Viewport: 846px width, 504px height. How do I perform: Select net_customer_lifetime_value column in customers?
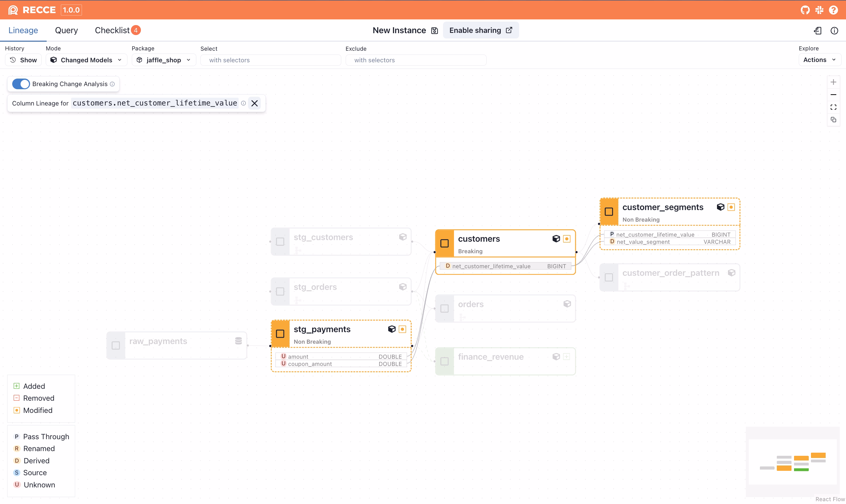(505, 266)
